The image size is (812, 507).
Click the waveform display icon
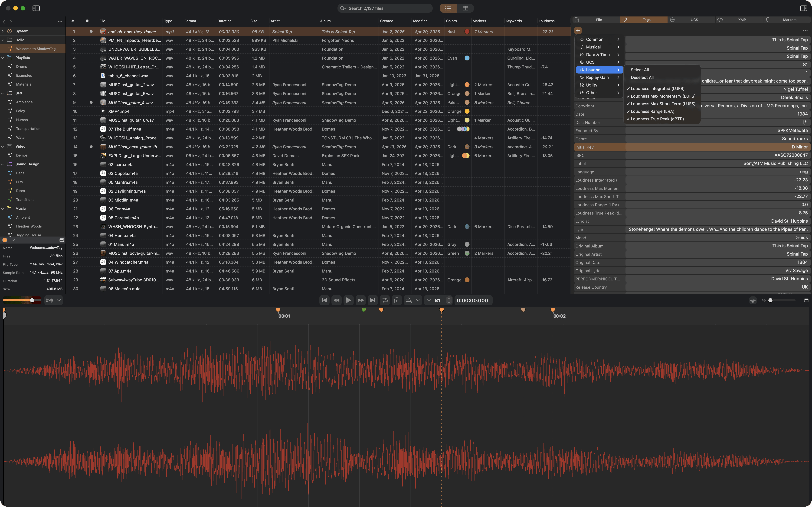click(753, 300)
